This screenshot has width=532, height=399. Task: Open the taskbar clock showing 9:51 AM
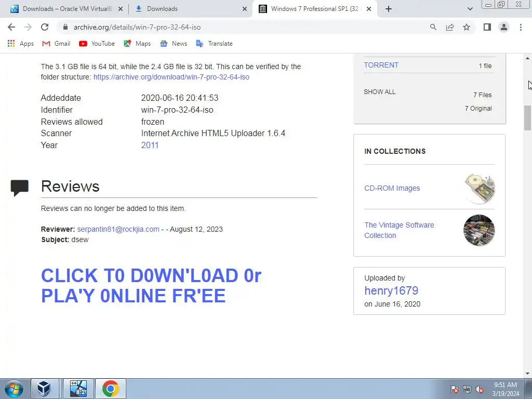(x=506, y=389)
